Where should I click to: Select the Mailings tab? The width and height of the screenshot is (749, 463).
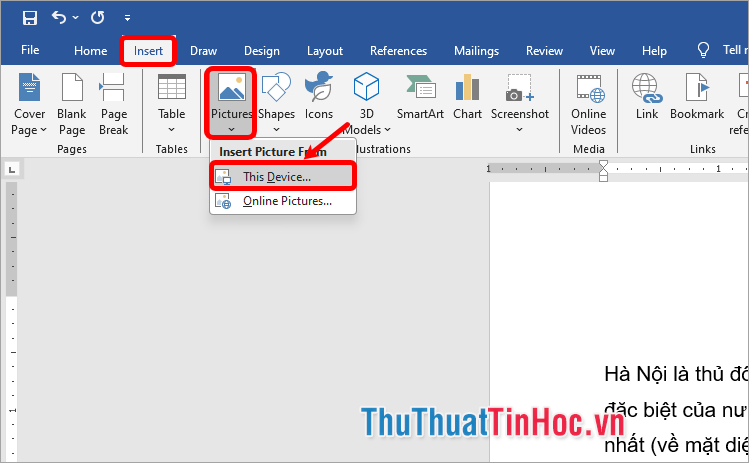pos(476,51)
